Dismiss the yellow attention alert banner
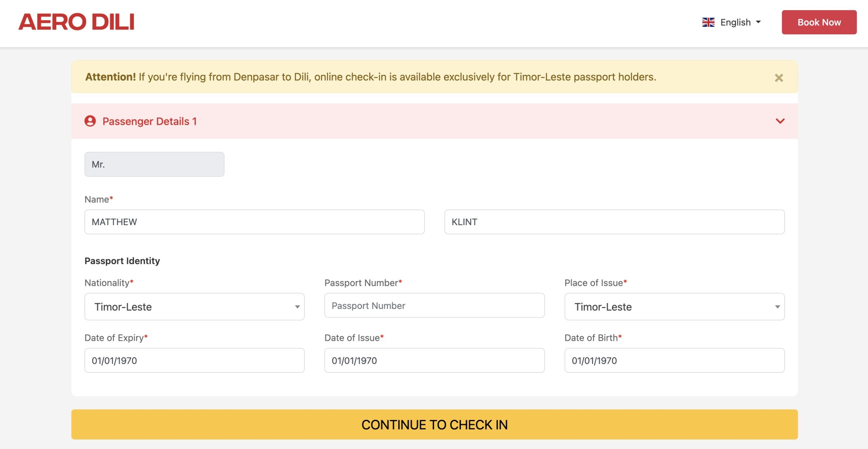The height and width of the screenshot is (449, 868). click(x=778, y=78)
